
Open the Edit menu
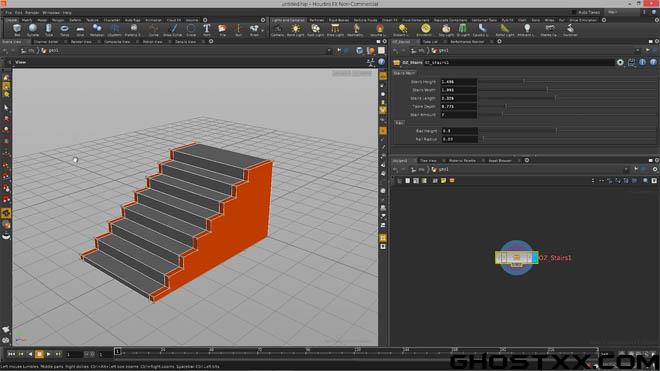click(19, 13)
